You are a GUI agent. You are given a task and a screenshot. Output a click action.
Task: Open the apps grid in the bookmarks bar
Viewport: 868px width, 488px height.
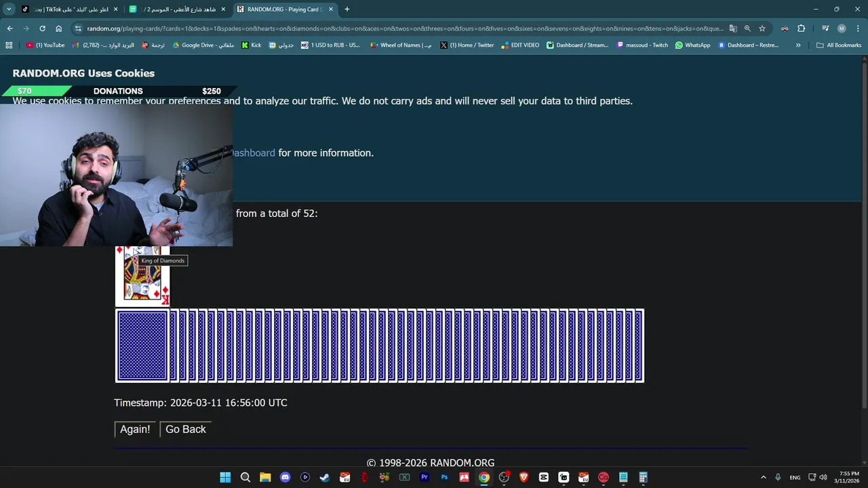[9, 45]
